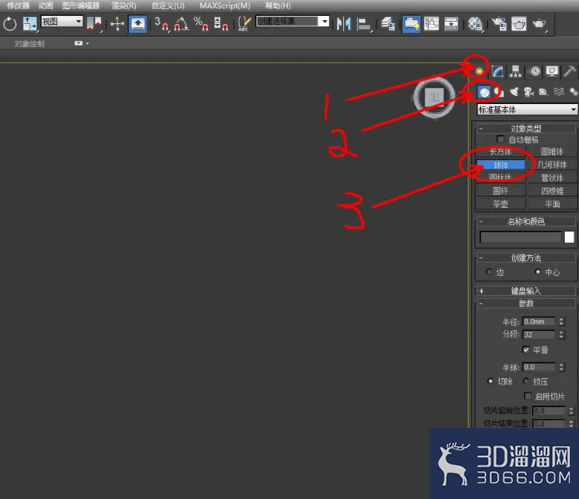
Task: Select the Lights category icon
Action: point(514,92)
